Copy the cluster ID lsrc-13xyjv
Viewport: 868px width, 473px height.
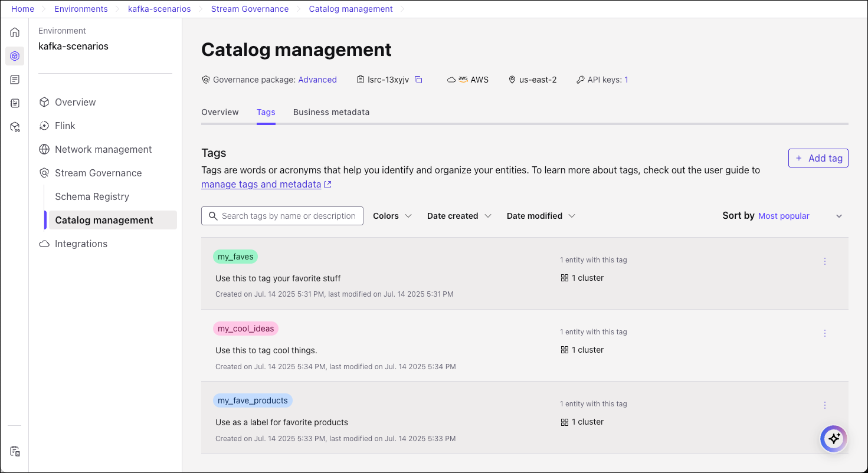pyautogui.click(x=419, y=79)
